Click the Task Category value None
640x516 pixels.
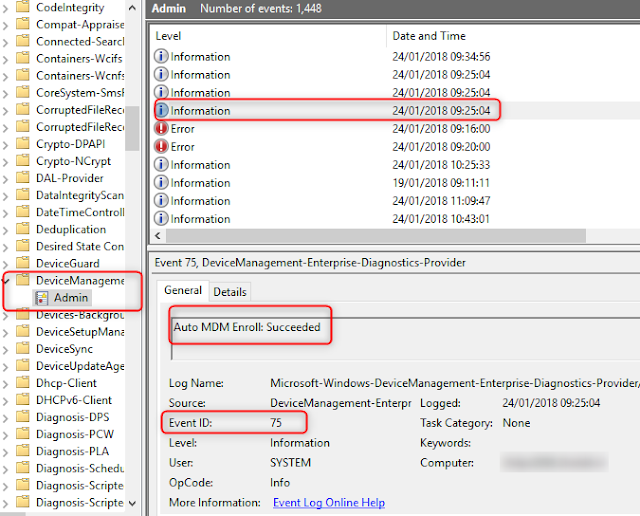(516, 423)
